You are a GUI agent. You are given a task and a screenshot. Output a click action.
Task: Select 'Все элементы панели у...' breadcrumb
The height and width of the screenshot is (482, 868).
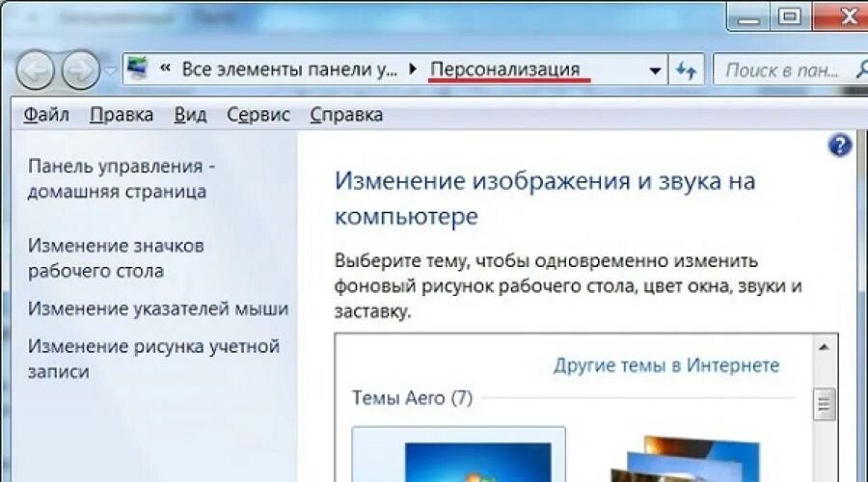[x=289, y=69]
